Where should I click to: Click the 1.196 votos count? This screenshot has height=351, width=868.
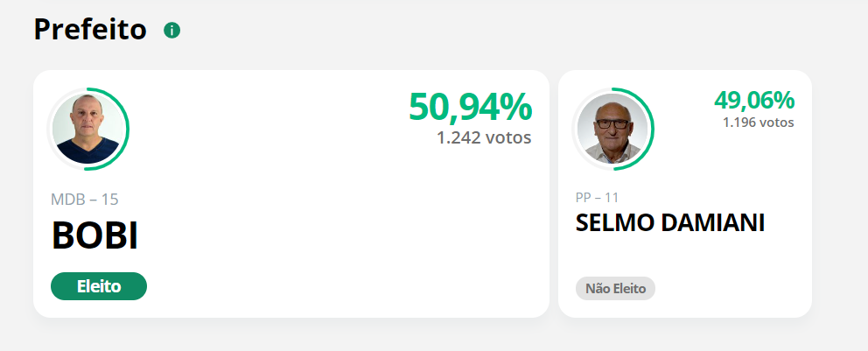758,123
